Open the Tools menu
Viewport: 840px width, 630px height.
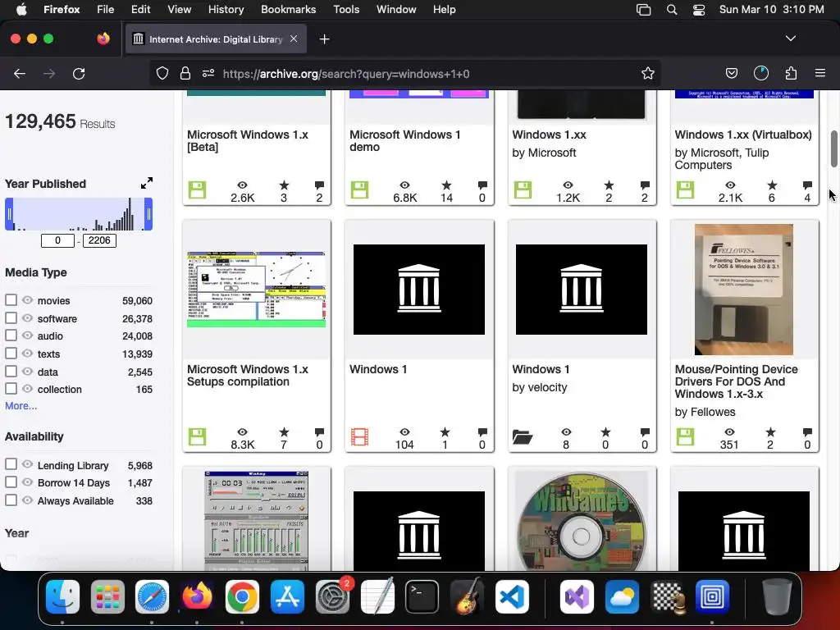click(x=346, y=10)
